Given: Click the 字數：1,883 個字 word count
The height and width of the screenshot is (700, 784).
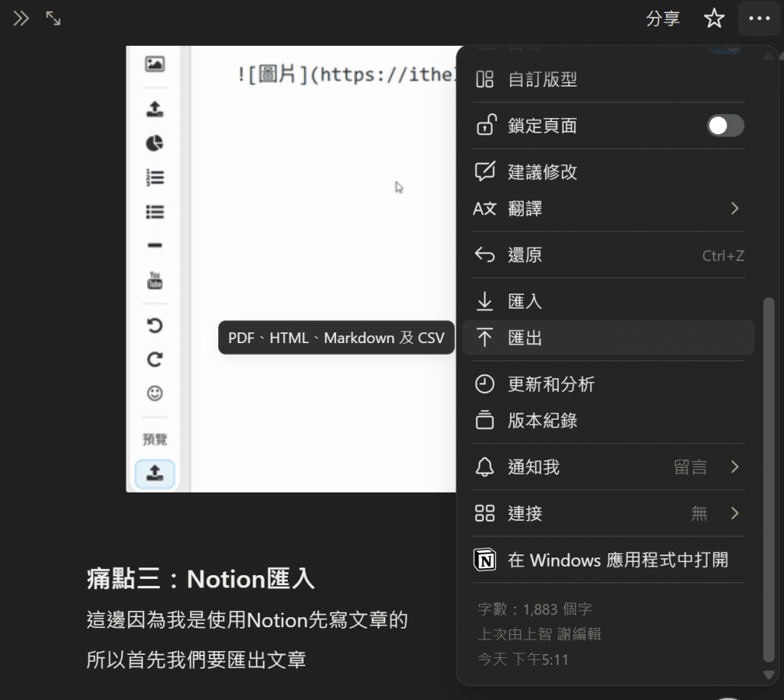Looking at the screenshot, I should [x=534, y=609].
